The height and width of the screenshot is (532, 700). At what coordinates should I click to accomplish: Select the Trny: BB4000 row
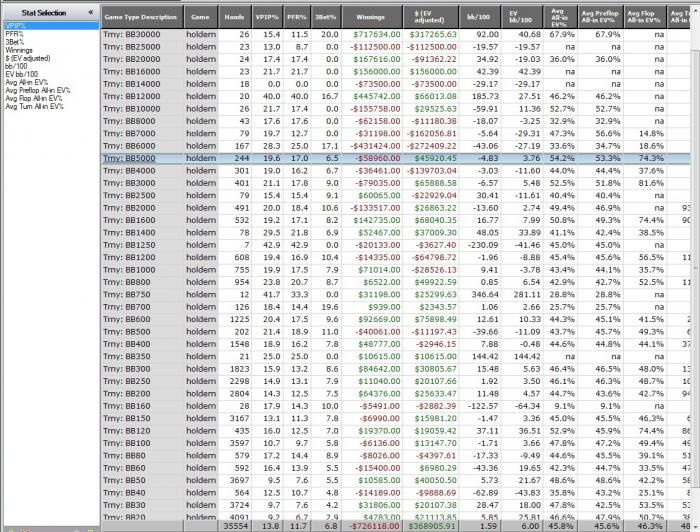pos(396,170)
